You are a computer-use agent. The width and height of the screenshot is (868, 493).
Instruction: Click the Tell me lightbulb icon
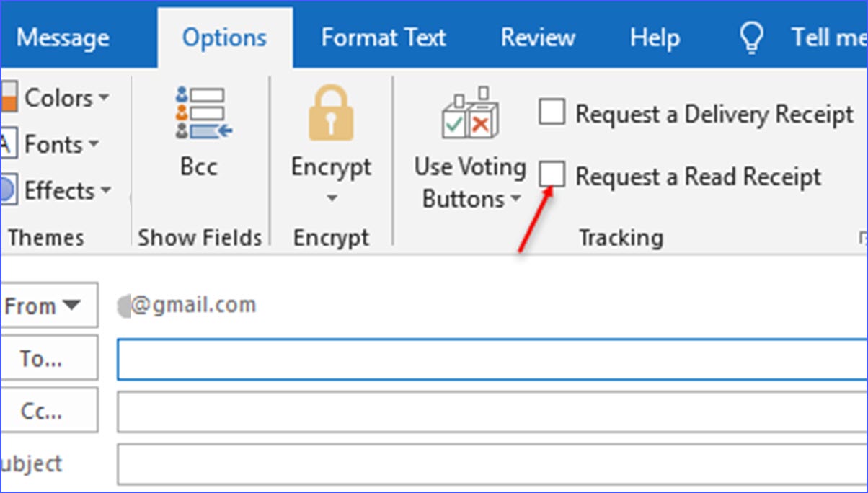750,37
